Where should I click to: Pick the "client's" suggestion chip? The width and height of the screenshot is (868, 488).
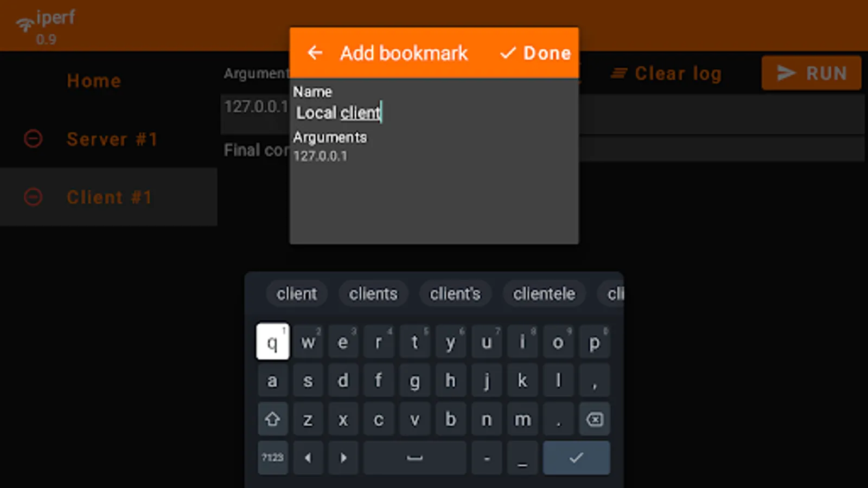[455, 294]
